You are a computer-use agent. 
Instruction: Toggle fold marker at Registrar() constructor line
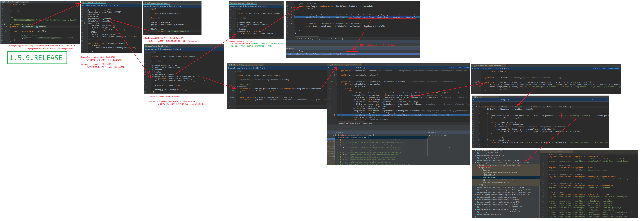point(295,8)
